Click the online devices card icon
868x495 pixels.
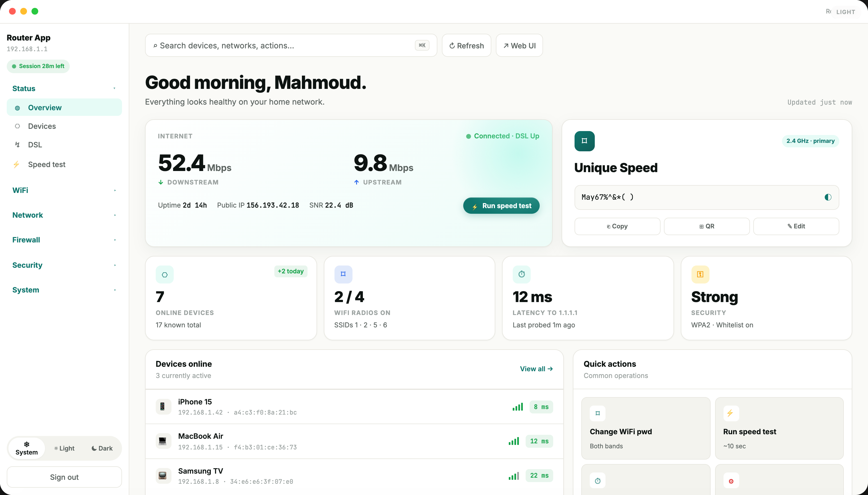coord(164,274)
